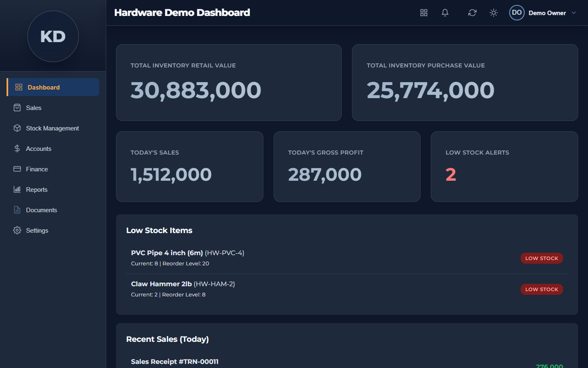Click Hardware Demo Dashboard title
The image size is (588, 368).
click(x=182, y=13)
